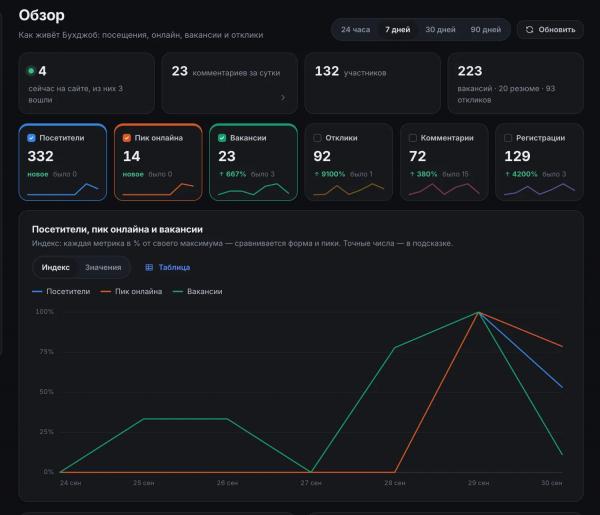Enable the Регистрации checkbox
The image size is (600, 515).
pyautogui.click(x=508, y=138)
